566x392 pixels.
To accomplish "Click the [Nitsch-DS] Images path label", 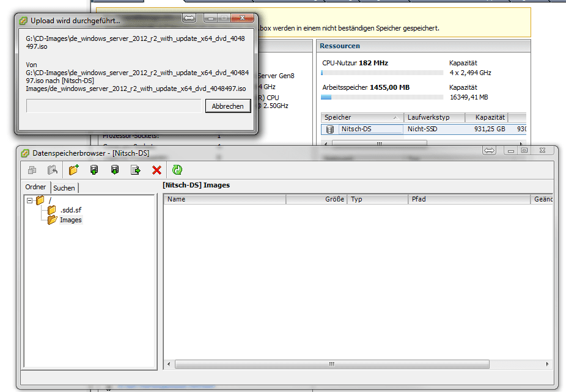I will [196, 185].
